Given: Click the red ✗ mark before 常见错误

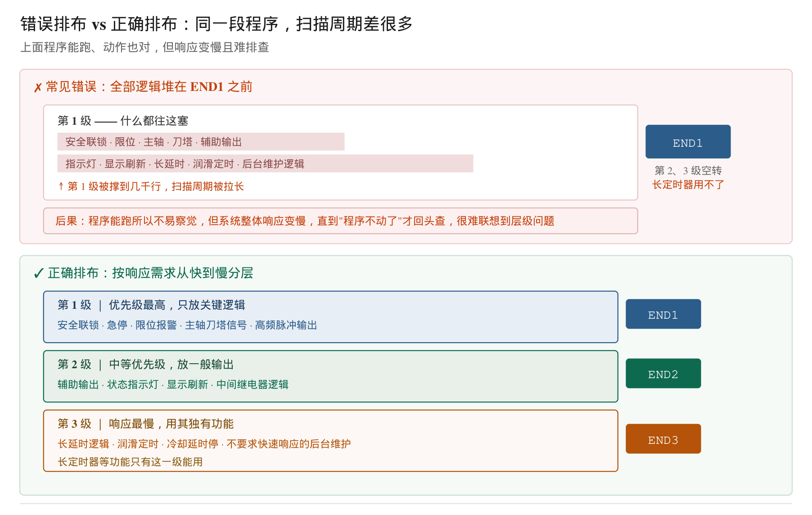Looking at the screenshot, I should point(38,87).
